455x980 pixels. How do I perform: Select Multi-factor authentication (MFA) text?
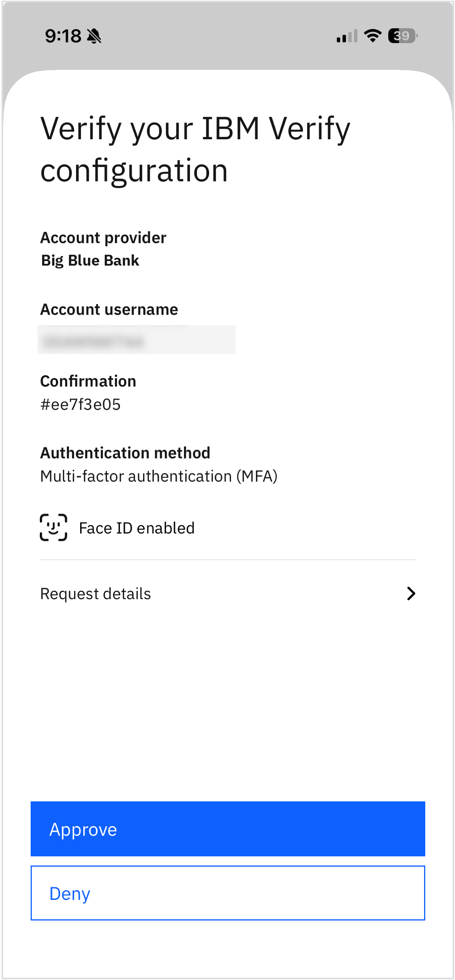(x=159, y=476)
